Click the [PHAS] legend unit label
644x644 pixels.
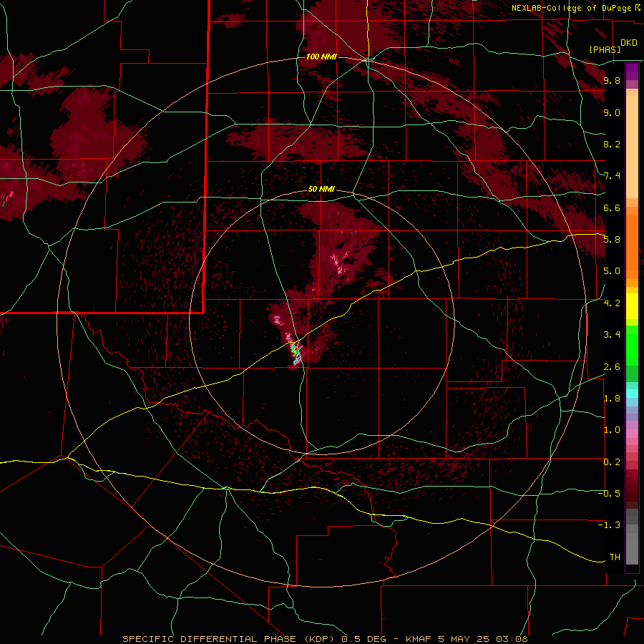[x=605, y=49]
